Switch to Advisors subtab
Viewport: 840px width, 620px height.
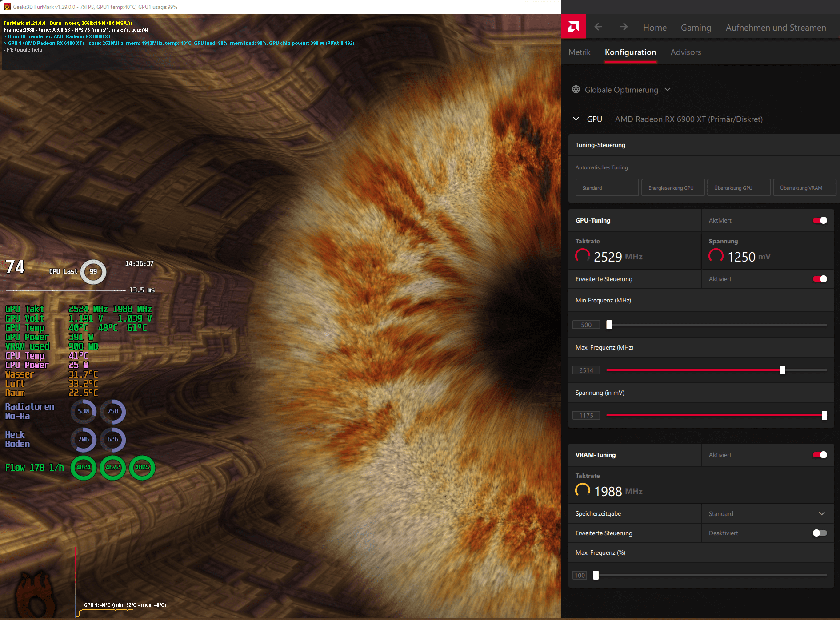[x=686, y=52]
